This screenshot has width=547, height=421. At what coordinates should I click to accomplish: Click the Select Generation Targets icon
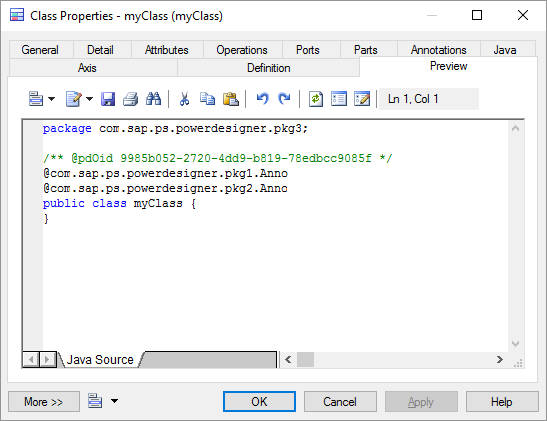(x=339, y=99)
